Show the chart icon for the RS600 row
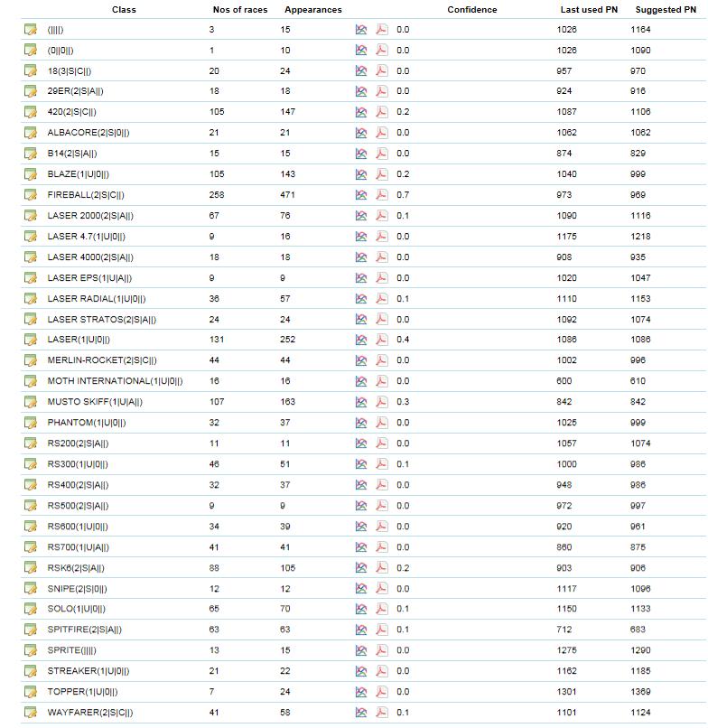The image size is (708, 728). tap(360, 527)
